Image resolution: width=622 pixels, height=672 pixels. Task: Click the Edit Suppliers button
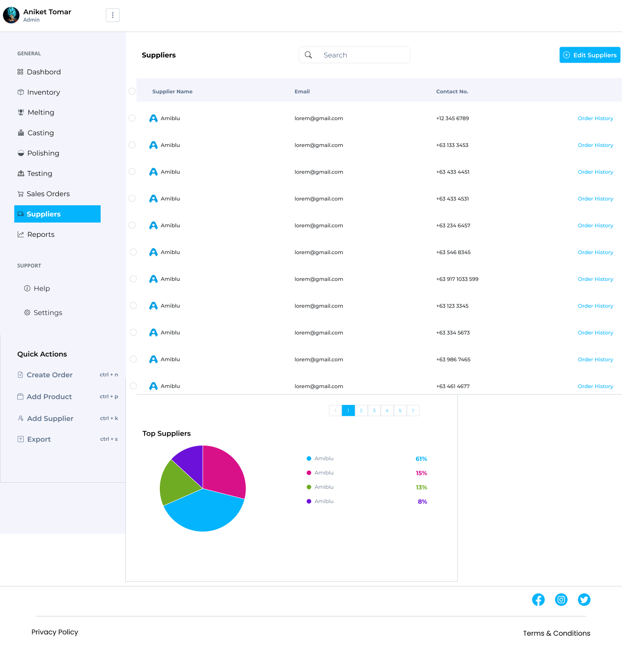tap(590, 55)
